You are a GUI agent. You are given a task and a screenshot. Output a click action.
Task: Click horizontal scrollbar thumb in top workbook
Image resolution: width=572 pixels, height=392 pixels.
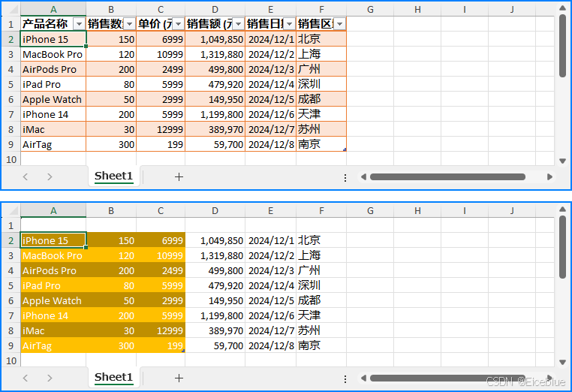[447, 177]
